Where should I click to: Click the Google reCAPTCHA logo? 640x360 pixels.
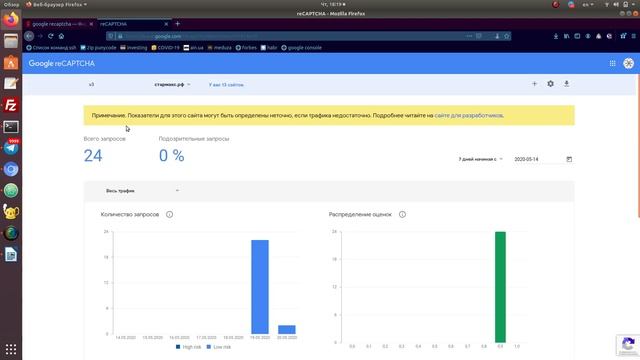click(x=62, y=63)
